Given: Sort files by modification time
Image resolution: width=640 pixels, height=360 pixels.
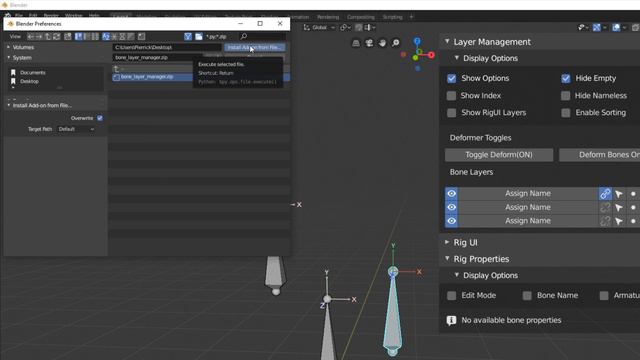Looking at the screenshot, I should click(x=122, y=37).
